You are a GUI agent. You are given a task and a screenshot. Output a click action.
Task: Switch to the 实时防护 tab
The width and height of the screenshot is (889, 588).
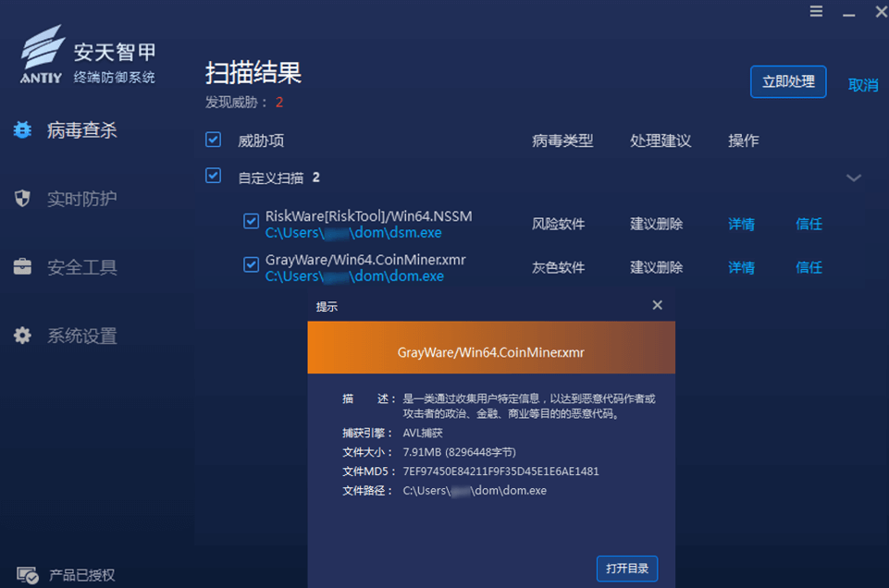pyautogui.click(x=81, y=199)
